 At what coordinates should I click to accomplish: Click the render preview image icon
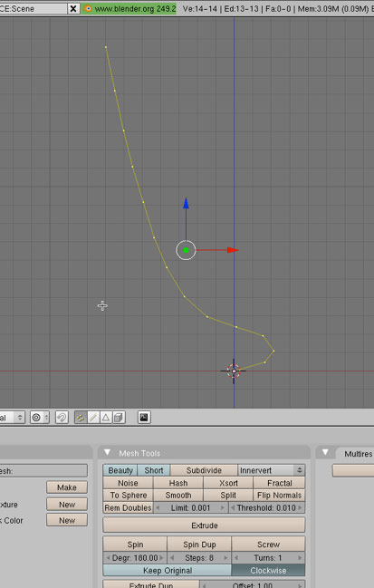144,418
